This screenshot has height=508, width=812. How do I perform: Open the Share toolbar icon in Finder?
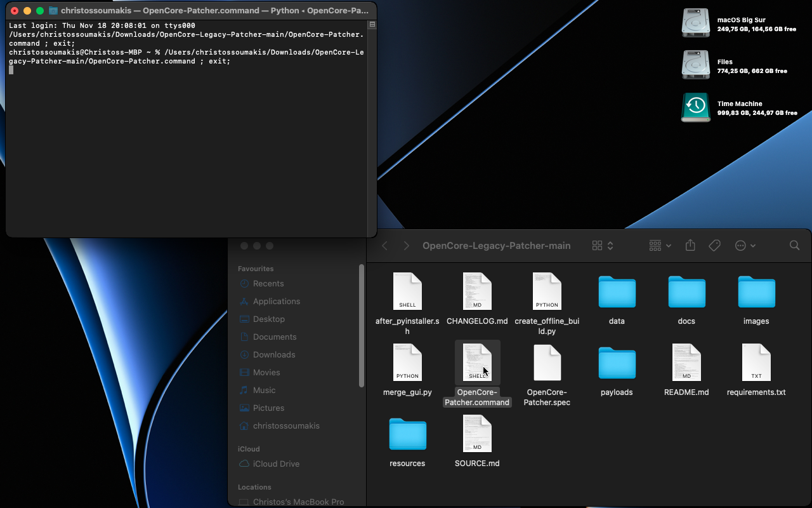coord(691,246)
